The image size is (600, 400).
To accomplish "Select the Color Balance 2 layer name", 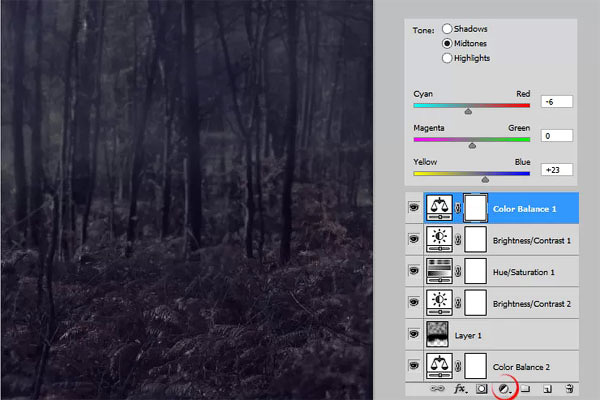I will point(521,367).
